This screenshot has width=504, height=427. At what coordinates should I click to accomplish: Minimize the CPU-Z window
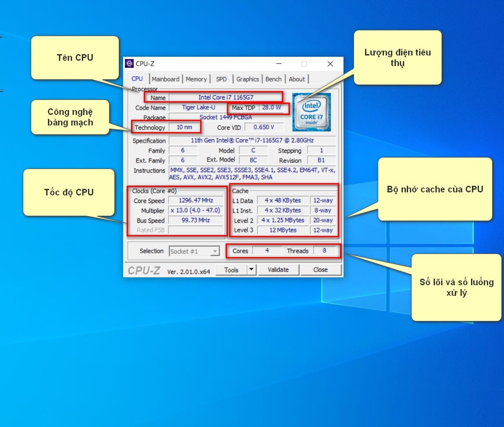279,64
